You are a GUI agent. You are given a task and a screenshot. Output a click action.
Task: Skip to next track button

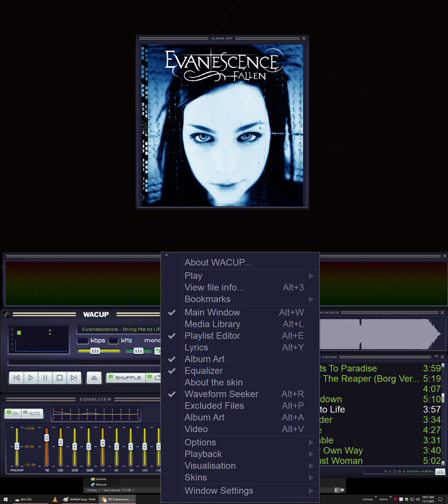click(74, 378)
